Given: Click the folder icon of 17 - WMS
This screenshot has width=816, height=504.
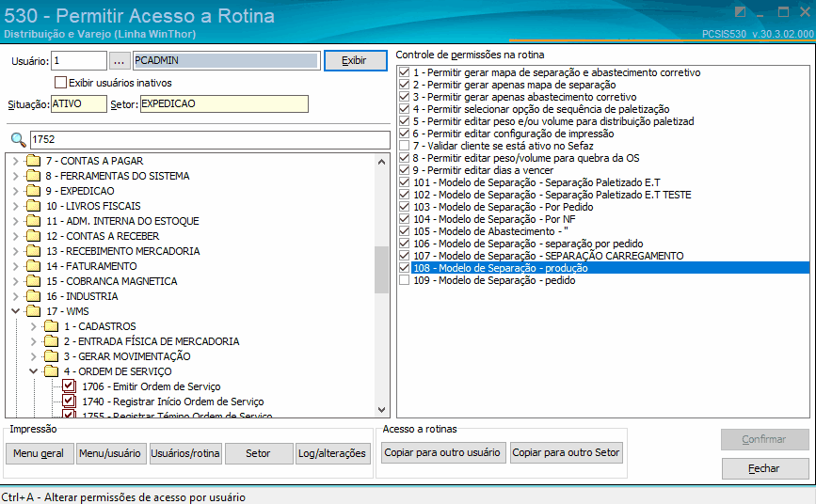Looking at the screenshot, I should tap(33, 311).
